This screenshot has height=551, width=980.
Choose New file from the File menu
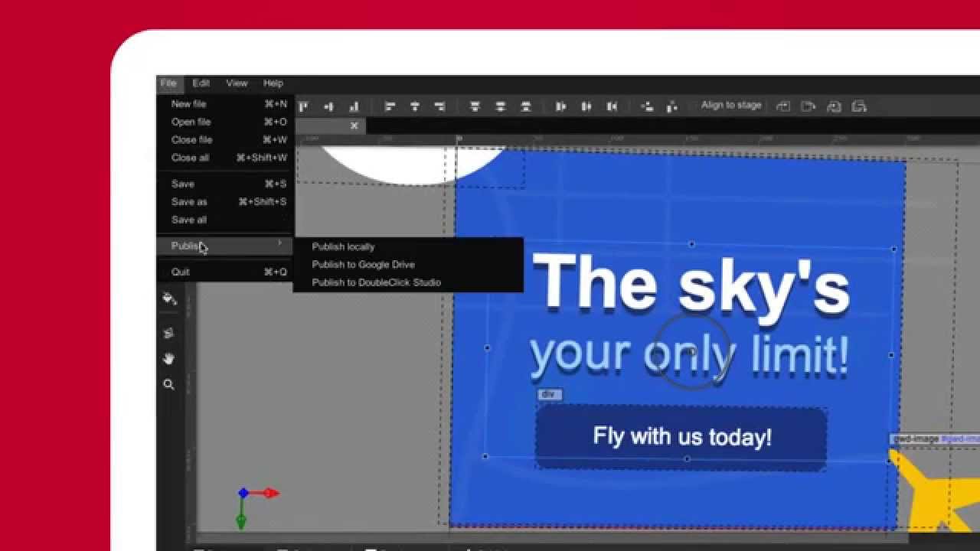(x=224, y=104)
